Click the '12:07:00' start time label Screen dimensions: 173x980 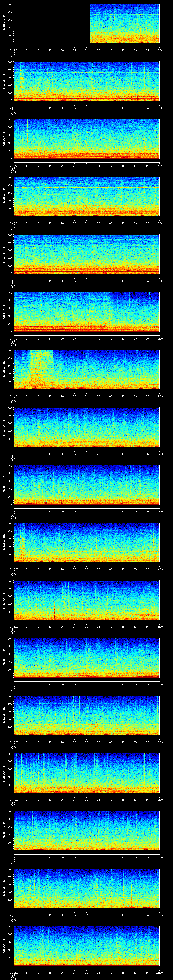[13, 223]
